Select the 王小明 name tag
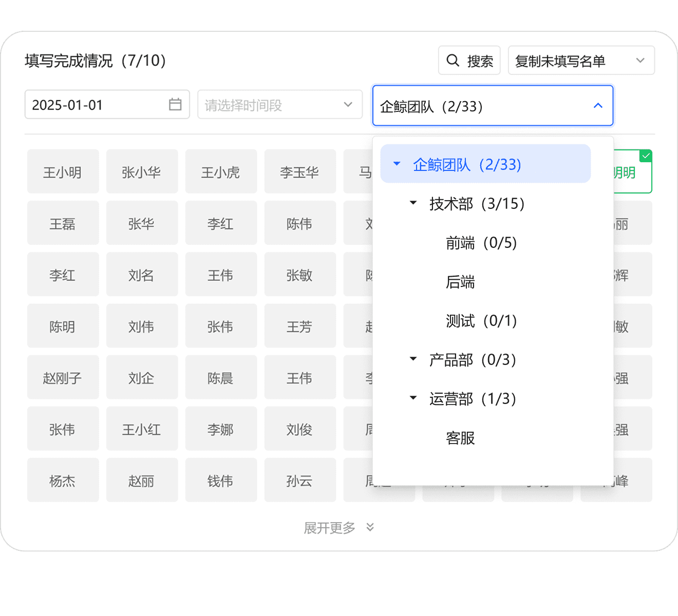The height and width of the screenshot is (616, 678). (63, 172)
